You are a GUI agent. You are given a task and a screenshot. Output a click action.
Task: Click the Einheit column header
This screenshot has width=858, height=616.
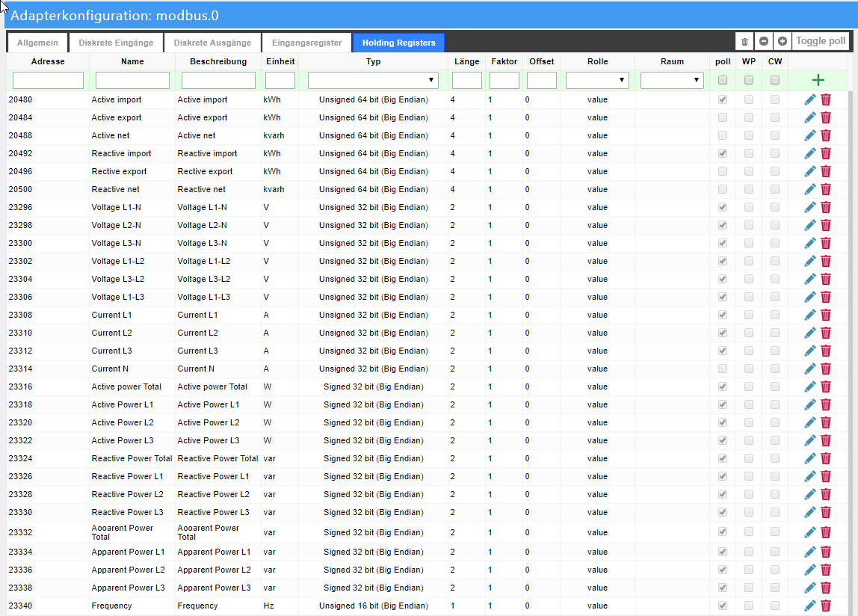coord(280,61)
